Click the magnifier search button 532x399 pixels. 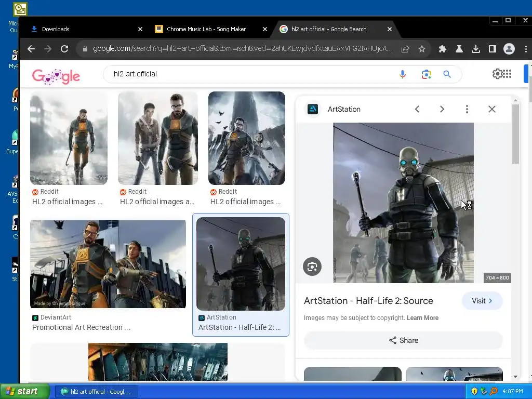click(447, 74)
